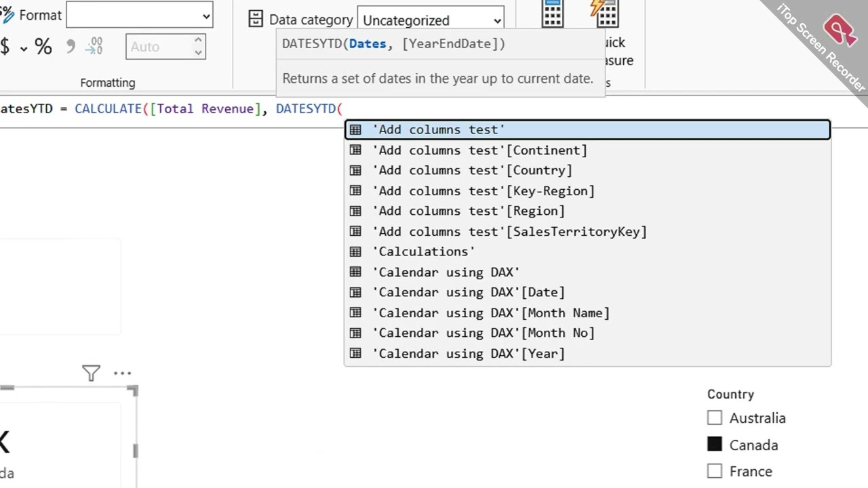Select 'Calendar using DAX'[Year] suggestion
The width and height of the screenshot is (868, 488).
[587, 353]
